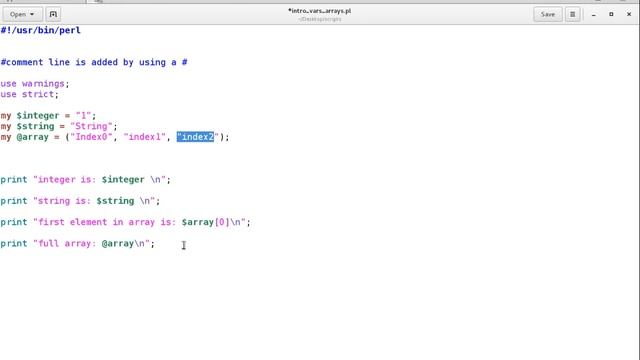The image size is (640, 360).
Task: Click the "@array" variable in its declaration line
Action: (32, 137)
